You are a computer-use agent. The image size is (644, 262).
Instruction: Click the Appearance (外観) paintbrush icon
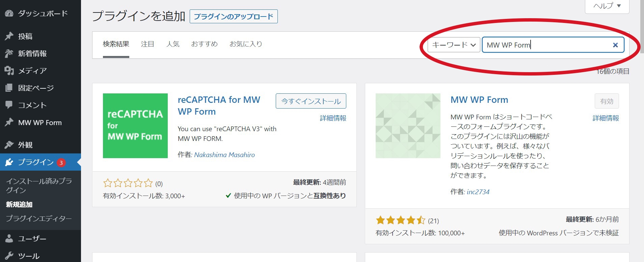coord(9,145)
